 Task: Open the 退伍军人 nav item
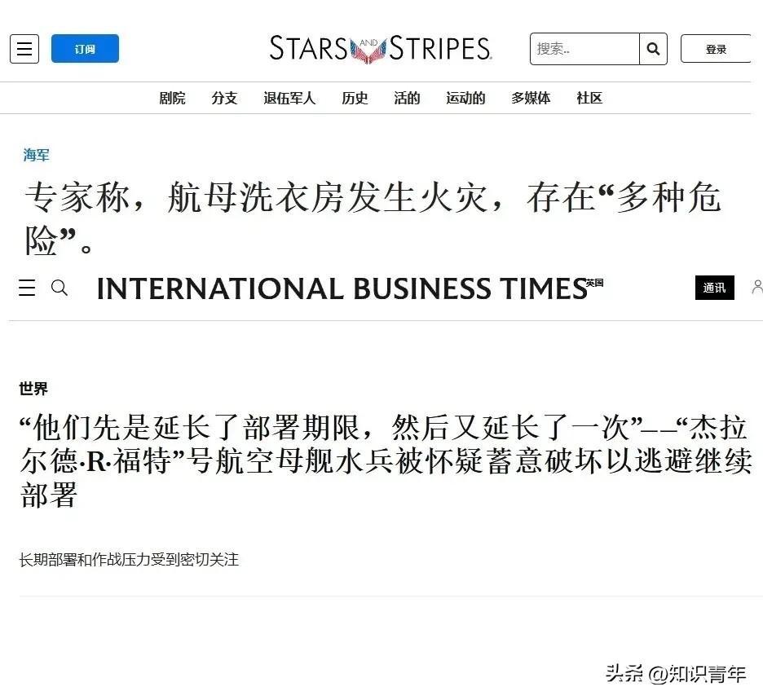tap(289, 99)
